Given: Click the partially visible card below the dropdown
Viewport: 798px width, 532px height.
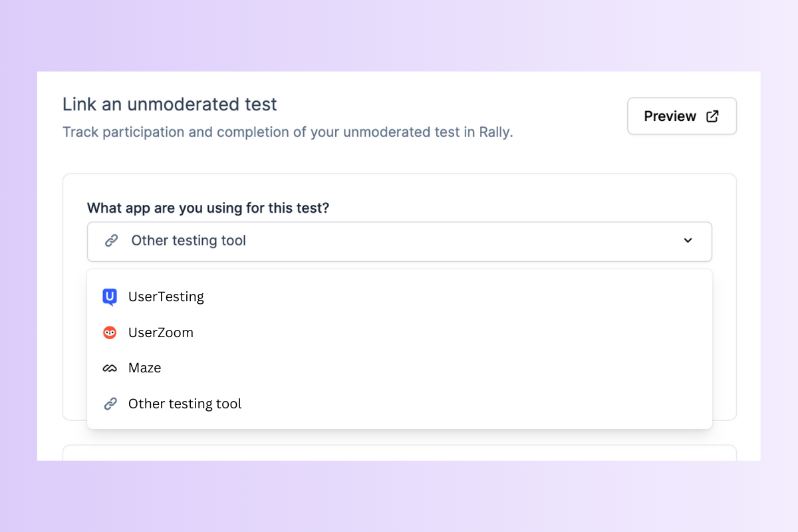Looking at the screenshot, I should point(400,453).
